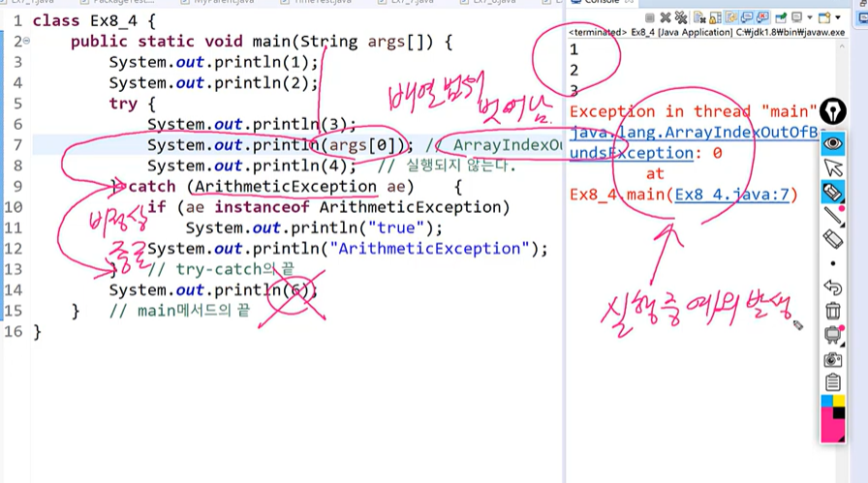The width and height of the screenshot is (868, 483).
Task: Select the highlighter pen tool
Action: pos(833,192)
